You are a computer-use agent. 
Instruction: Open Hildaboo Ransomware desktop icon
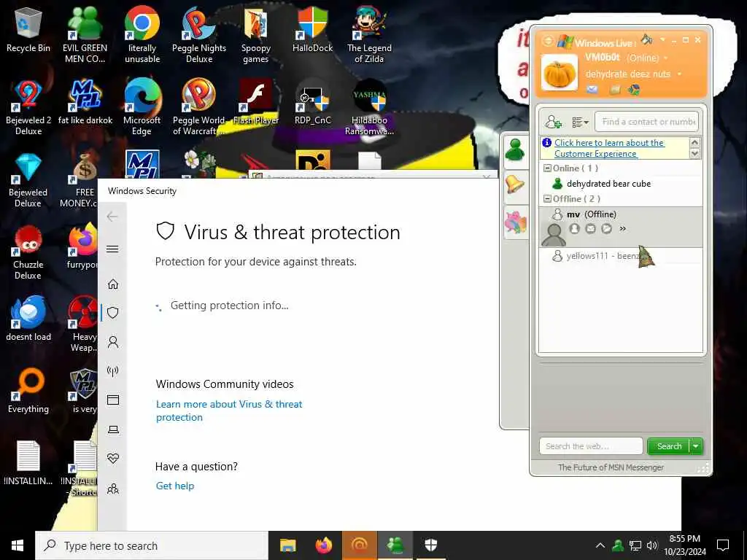[x=369, y=108]
